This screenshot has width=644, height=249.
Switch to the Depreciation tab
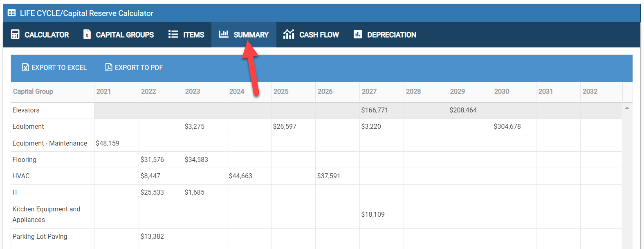tap(391, 35)
